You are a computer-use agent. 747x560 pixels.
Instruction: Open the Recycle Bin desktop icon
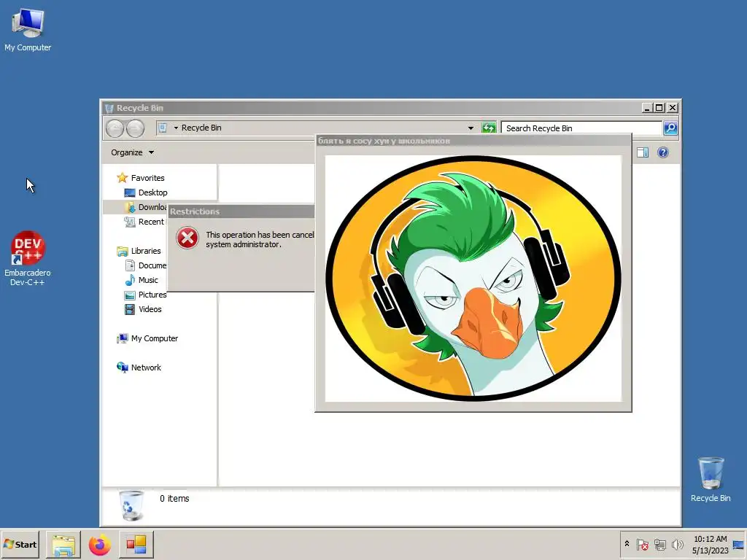[711, 480]
